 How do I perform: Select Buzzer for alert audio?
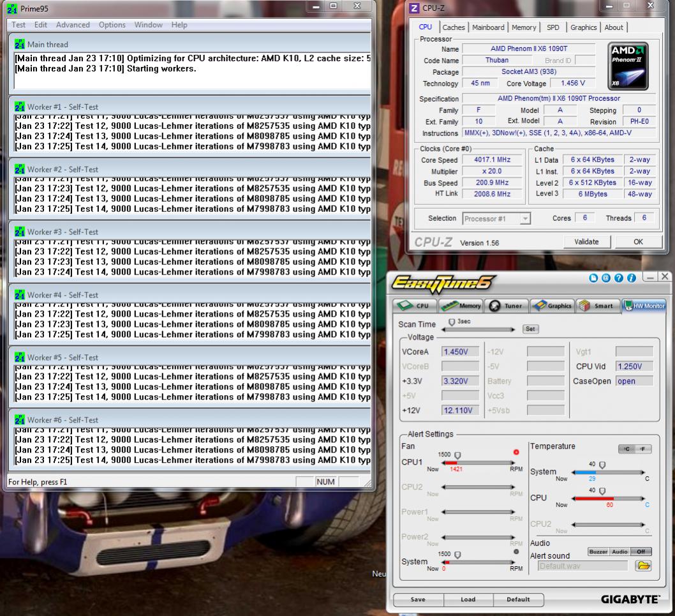(598, 552)
